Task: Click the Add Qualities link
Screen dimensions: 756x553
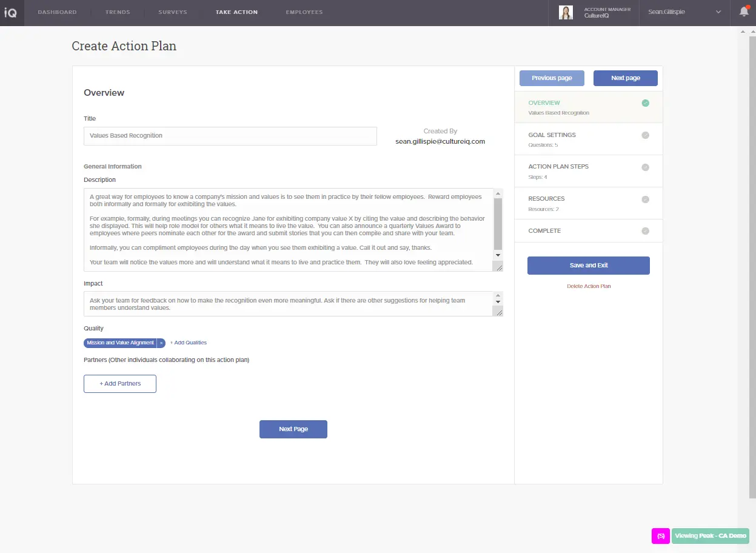Action: [x=189, y=343]
